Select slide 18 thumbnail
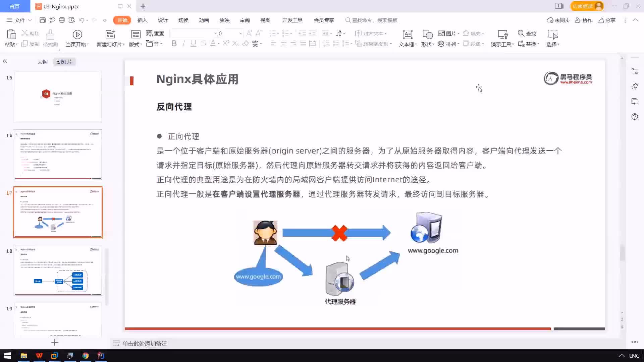This screenshot has width=644, height=362. click(x=58, y=270)
